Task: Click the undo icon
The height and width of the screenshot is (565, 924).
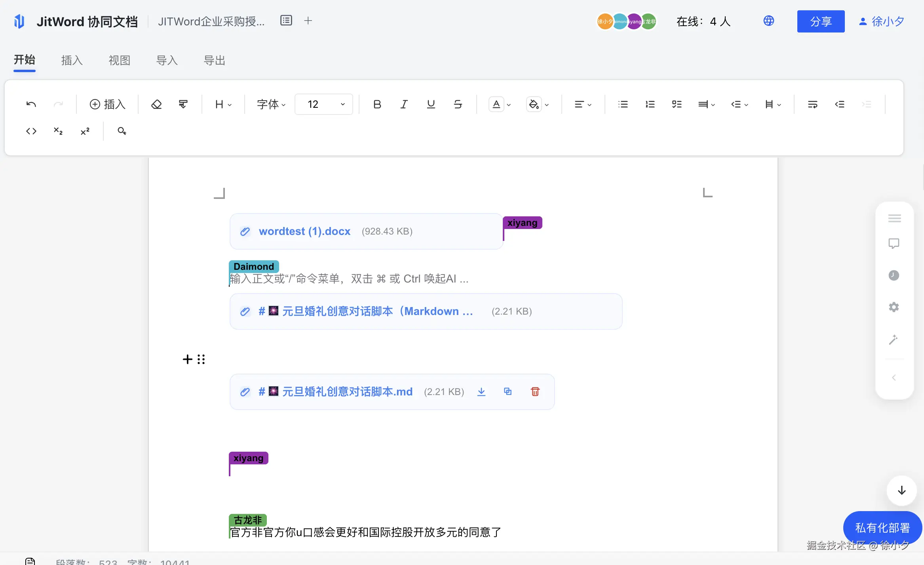Action: [x=31, y=104]
